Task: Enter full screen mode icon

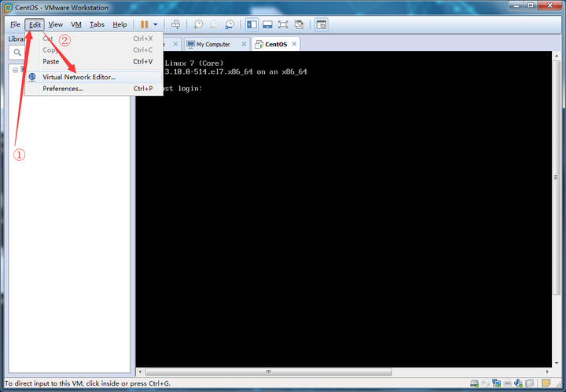Action: (x=283, y=24)
